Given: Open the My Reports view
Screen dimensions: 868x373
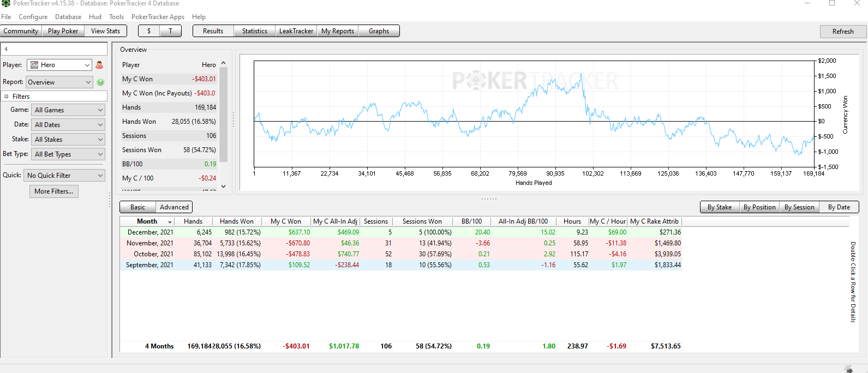Looking at the screenshot, I should point(338,31).
